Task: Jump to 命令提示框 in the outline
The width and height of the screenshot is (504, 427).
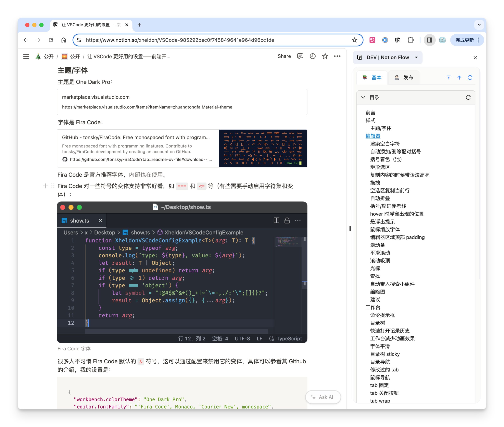Action: [382, 315]
